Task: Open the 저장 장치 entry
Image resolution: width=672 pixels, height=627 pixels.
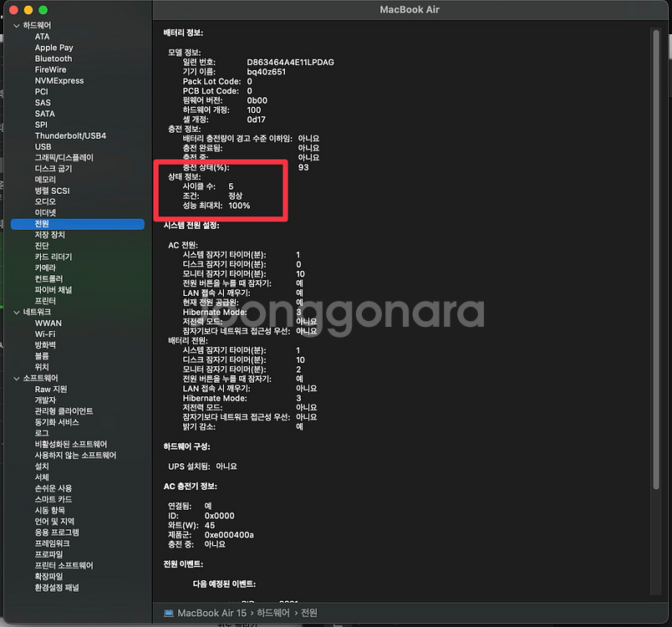Action: point(50,235)
